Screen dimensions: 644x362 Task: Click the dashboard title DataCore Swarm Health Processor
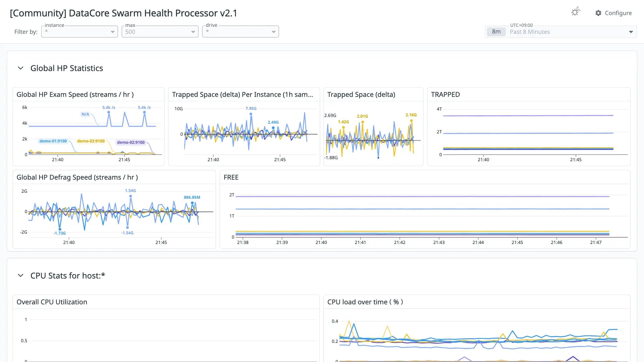[123, 13]
